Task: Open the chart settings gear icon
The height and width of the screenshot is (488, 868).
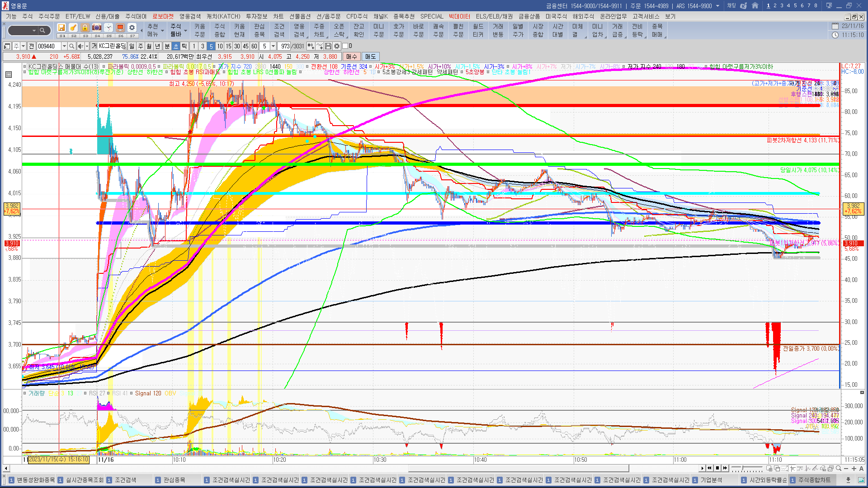Action: pyautogui.click(x=337, y=46)
